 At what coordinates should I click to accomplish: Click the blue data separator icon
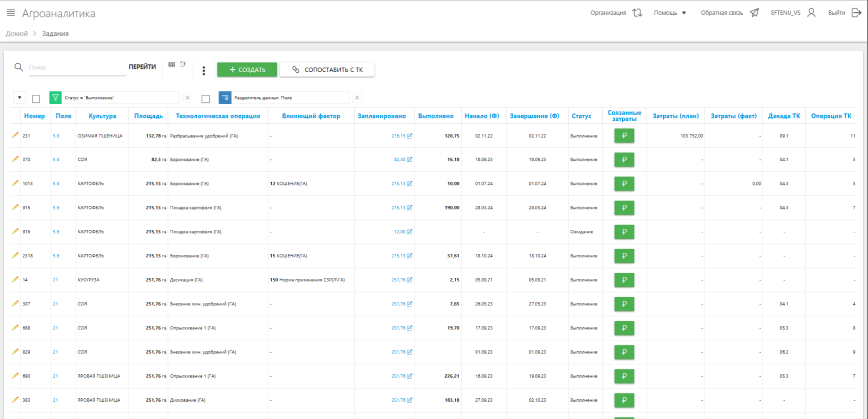pos(225,98)
